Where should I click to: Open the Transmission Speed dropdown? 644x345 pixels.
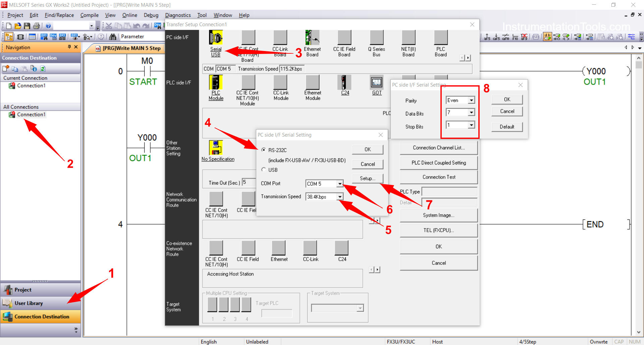[340, 197]
